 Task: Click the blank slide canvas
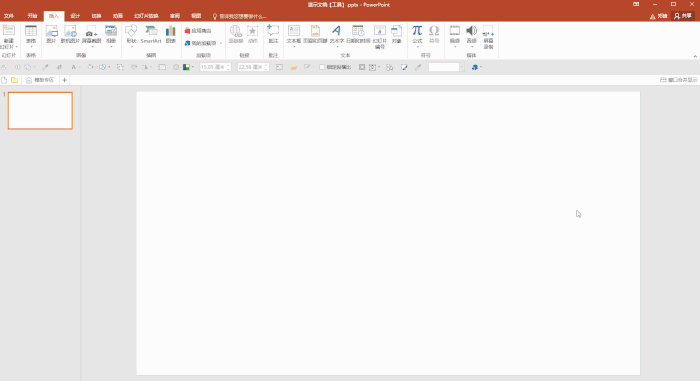[388, 233]
